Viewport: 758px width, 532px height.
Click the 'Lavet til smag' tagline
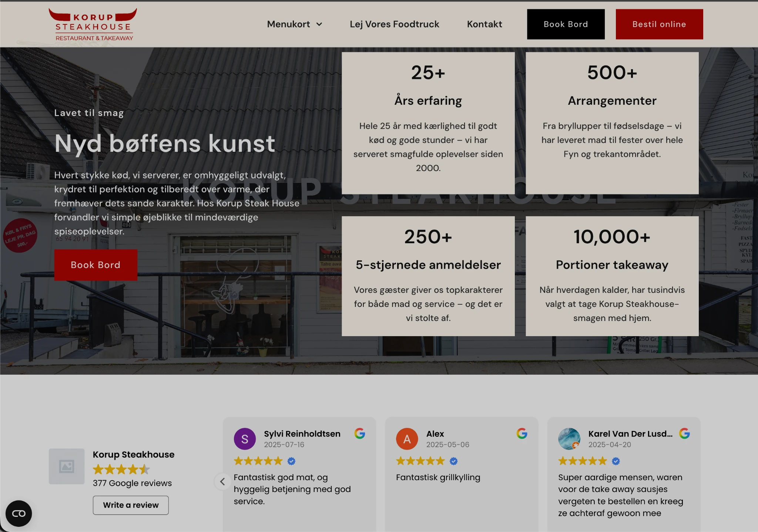pos(89,113)
